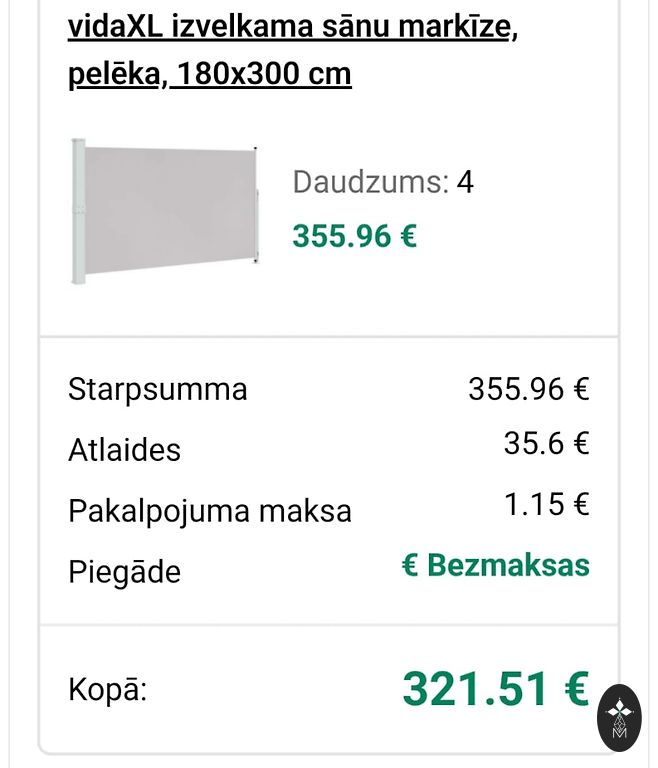
Task: Click the total number 321.51
Action: click(476, 689)
